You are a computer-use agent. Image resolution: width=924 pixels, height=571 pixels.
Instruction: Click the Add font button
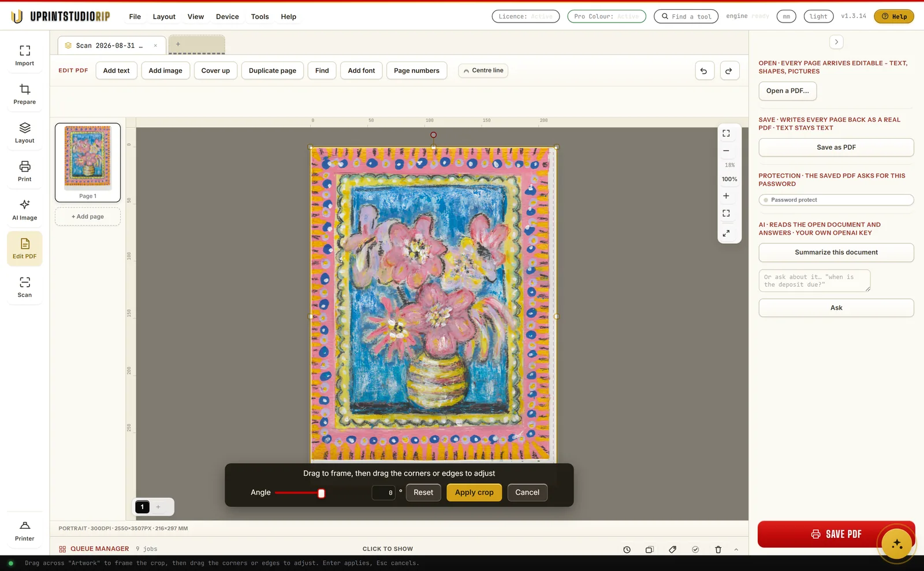click(362, 71)
